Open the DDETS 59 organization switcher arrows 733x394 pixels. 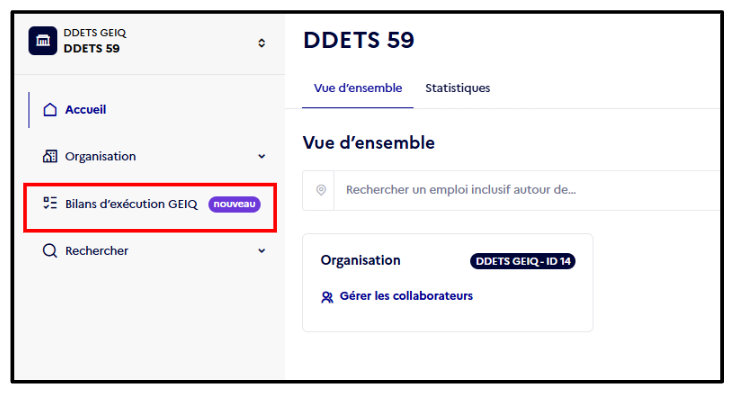(x=262, y=43)
